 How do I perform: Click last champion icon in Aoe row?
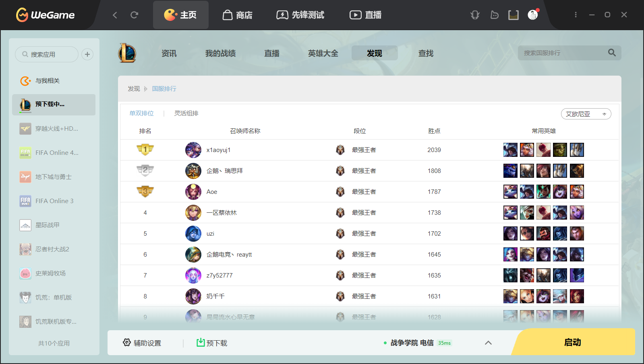(x=577, y=192)
